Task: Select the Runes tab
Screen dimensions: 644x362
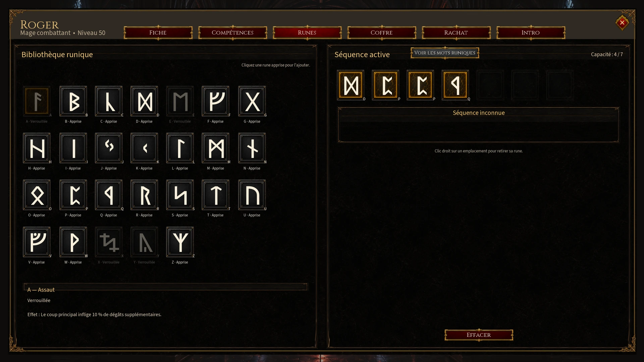Action: click(x=307, y=33)
